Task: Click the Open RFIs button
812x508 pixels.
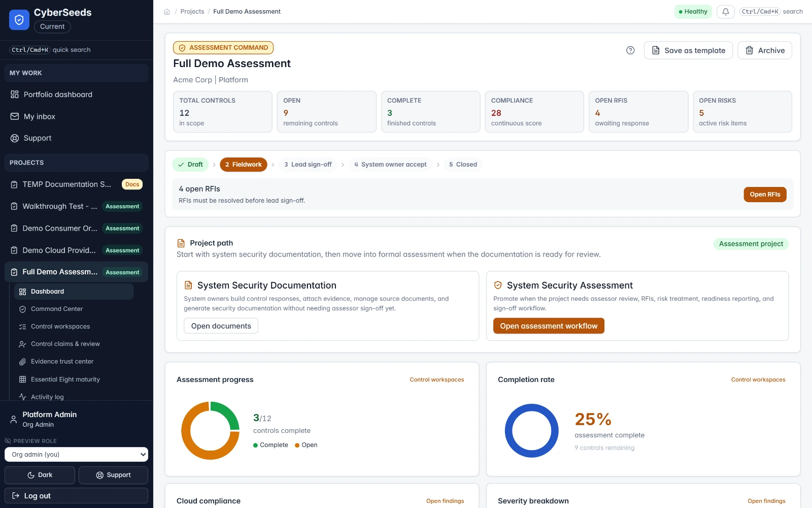Action: pos(765,195)
